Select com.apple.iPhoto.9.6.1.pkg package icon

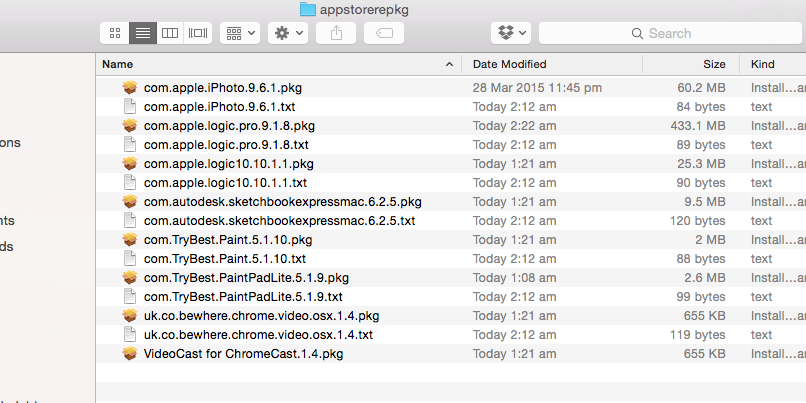[130, 87]
